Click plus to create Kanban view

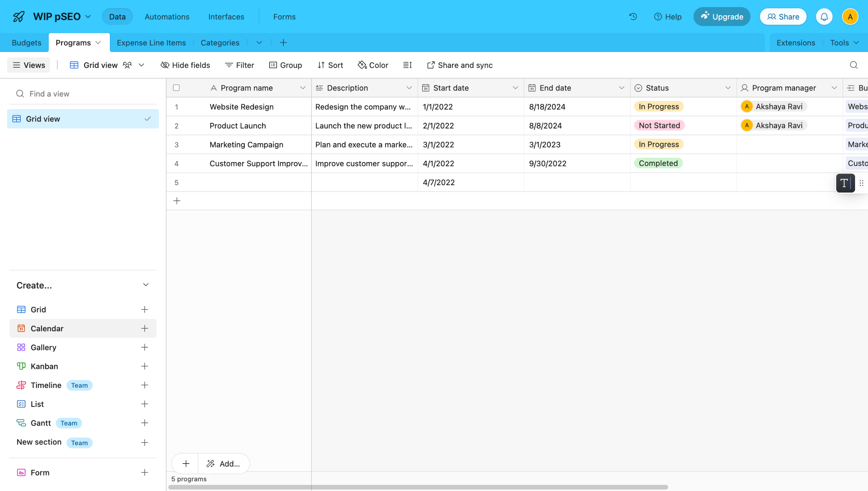(144, 366)
